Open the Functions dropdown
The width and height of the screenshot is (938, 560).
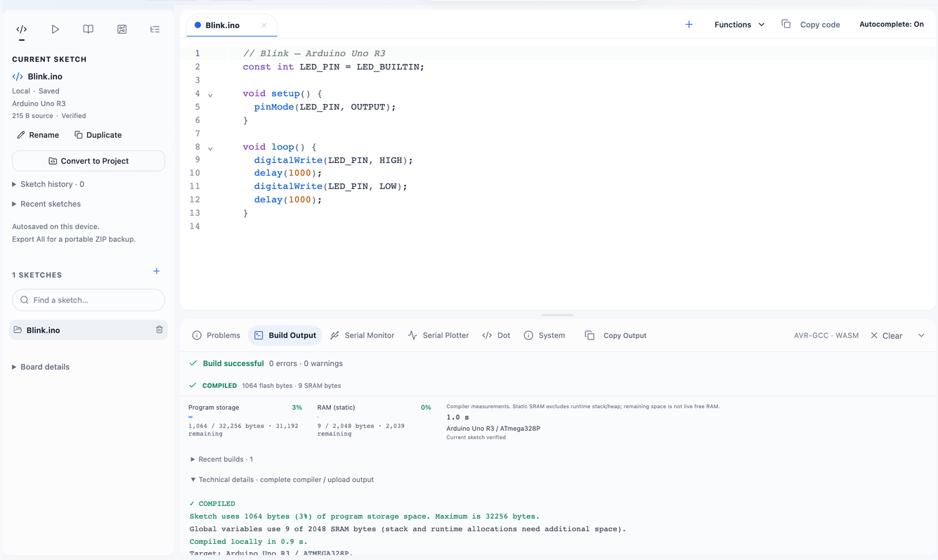(x=739, y=25)
